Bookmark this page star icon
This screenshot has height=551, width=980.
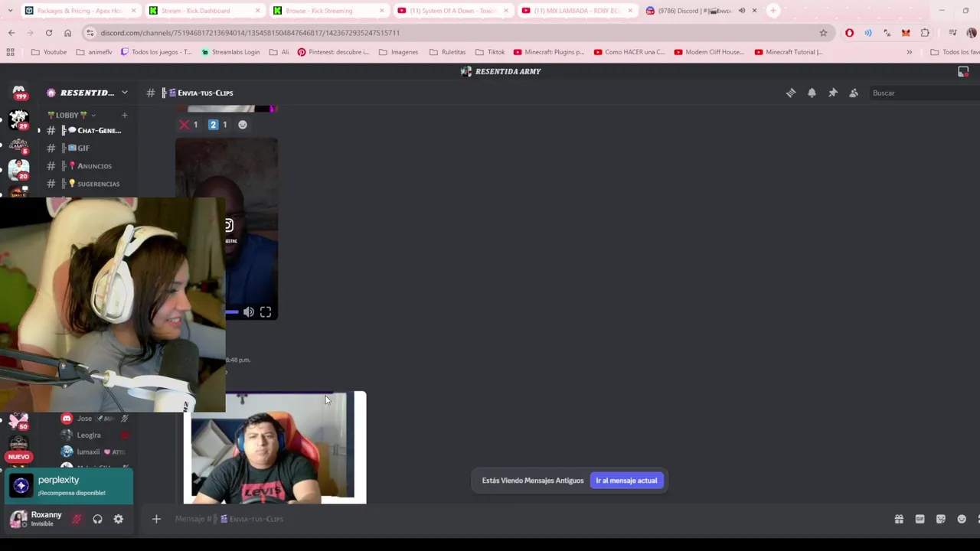[823, 33]
